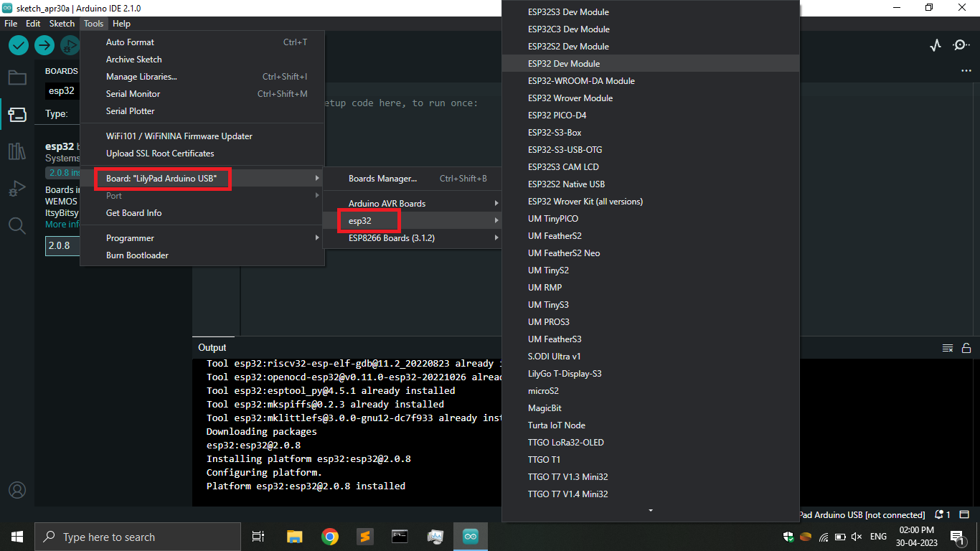Open the Serial Plotter waveform icon
This screenshot has width=980, height=551.
pyautogui.click(x=935, y=44)
